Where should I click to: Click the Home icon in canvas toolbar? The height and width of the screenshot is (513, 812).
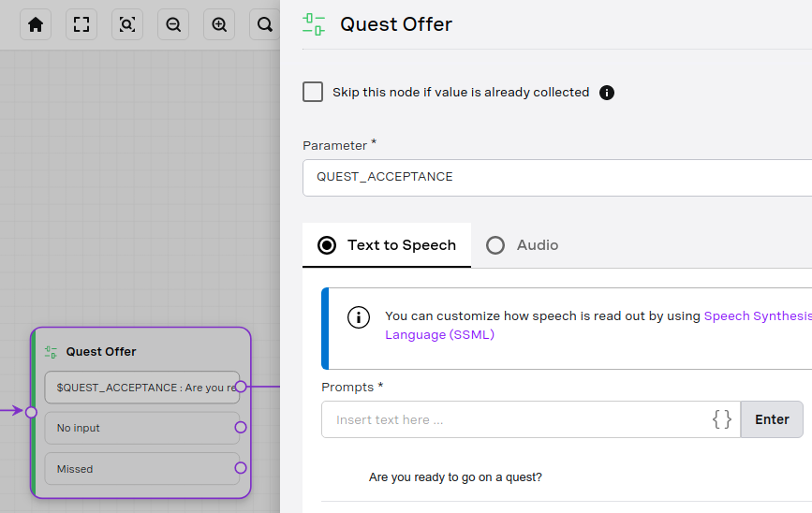36,24
